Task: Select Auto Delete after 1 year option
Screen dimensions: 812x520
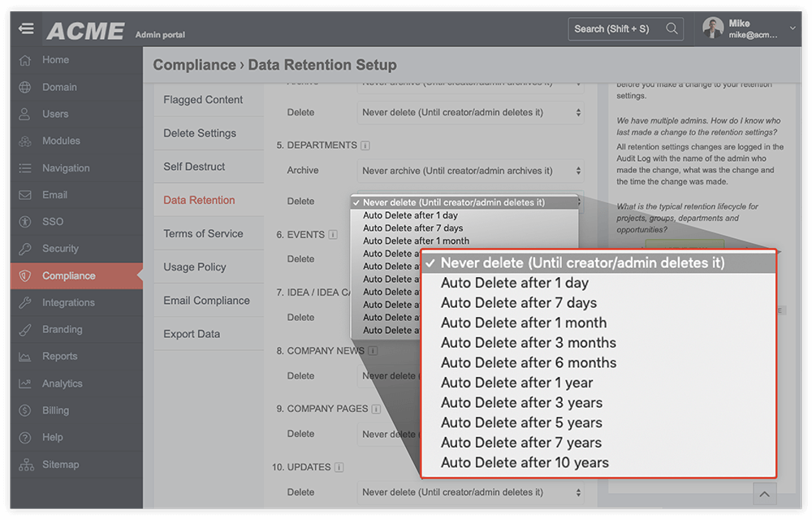Action: 516,382
